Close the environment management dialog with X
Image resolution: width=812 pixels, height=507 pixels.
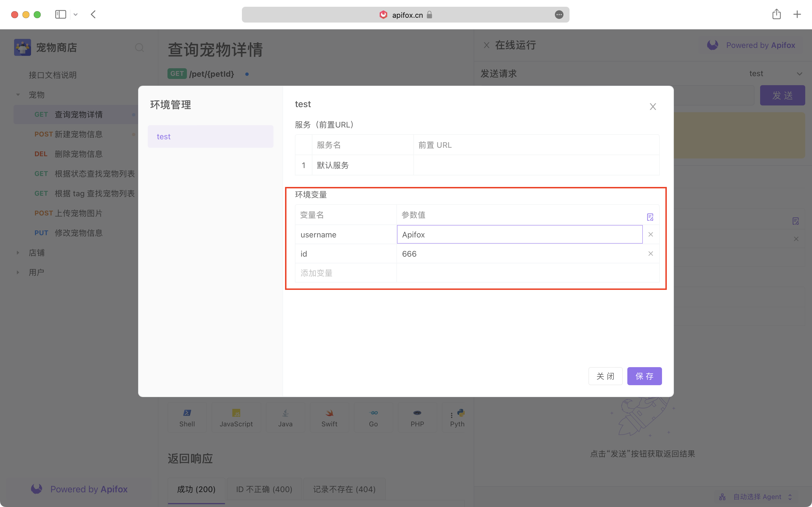pyautogui.click(x=652, y=107)
